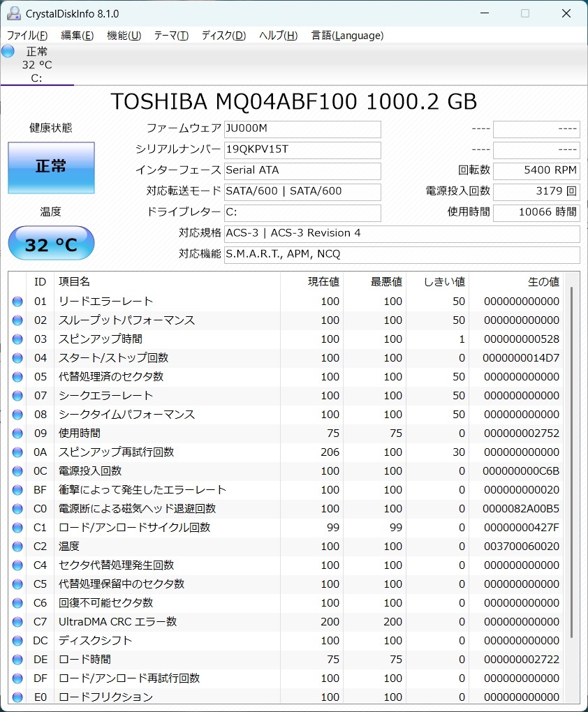This screenshot has width=588, height=712.
Task: Select the ロード/アンロードサイクル回数 attribute name
Action: 135,527
